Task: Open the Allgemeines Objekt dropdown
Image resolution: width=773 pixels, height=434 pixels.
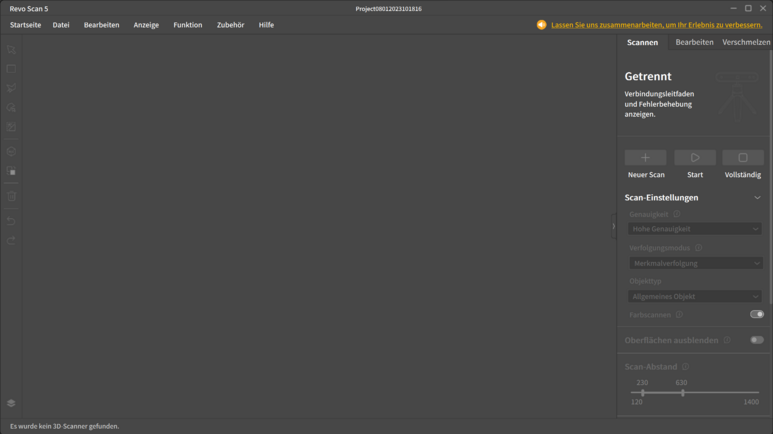Action: tap(695, 296)
